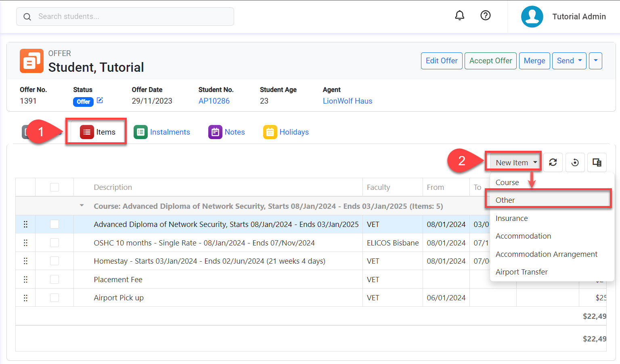Screen dimensions: 620x364
Task: Grab drag handle of Placement Fee row
Action: click(25, 279)
